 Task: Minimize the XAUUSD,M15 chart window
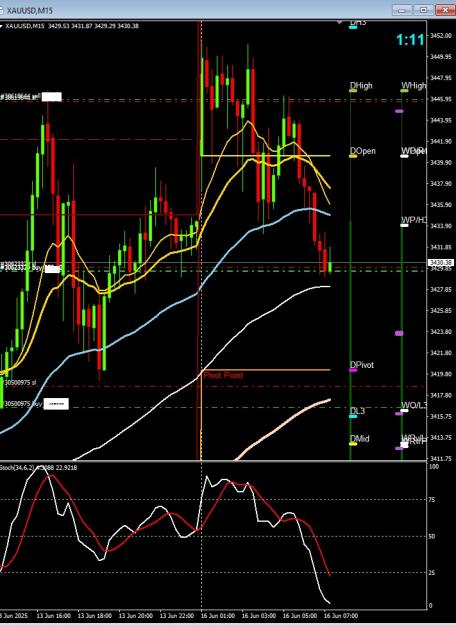click(x=402, y=10)
